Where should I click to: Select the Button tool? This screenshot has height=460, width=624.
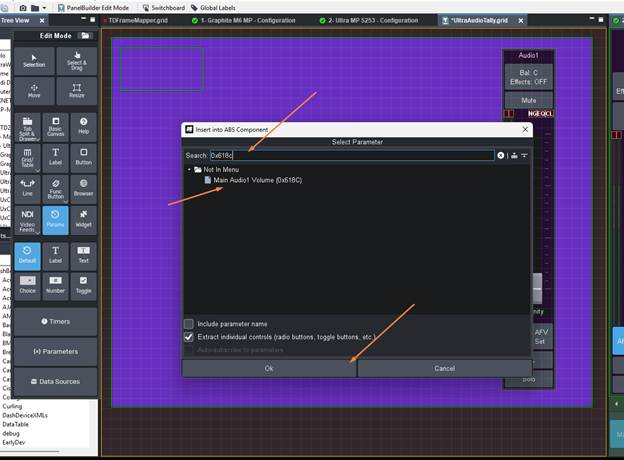(84, 158)
